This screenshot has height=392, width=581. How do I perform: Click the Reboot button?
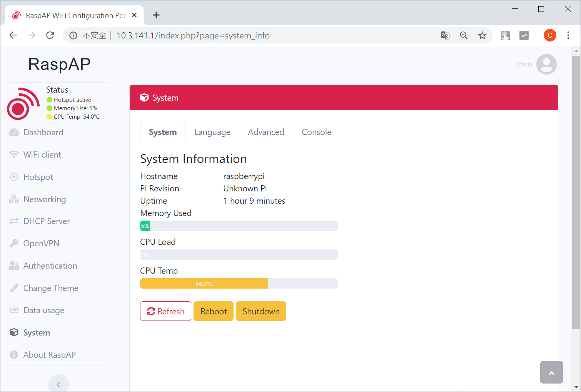pyautogui.click(x=214, y=311)
